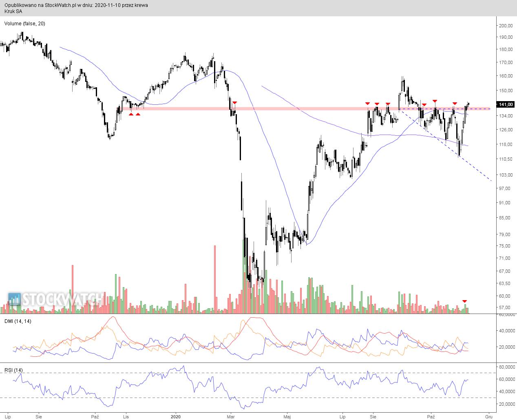Click the 85,00 price axis value
The image size is (517, 420).
[506, 218]
